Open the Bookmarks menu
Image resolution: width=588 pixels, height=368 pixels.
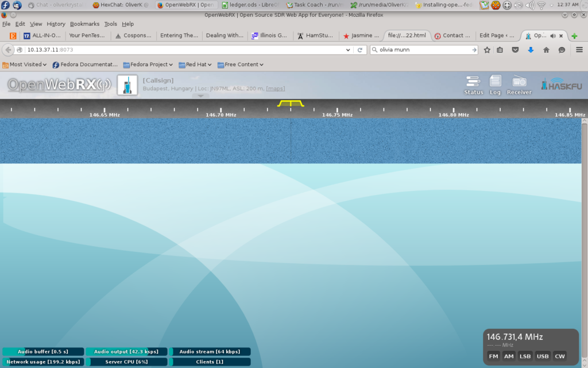pos(84,24)
